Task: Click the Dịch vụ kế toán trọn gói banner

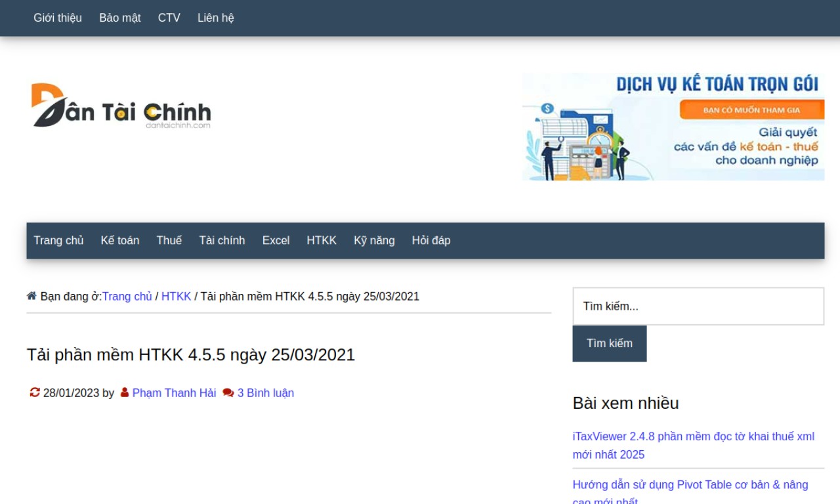Action: 673,127
